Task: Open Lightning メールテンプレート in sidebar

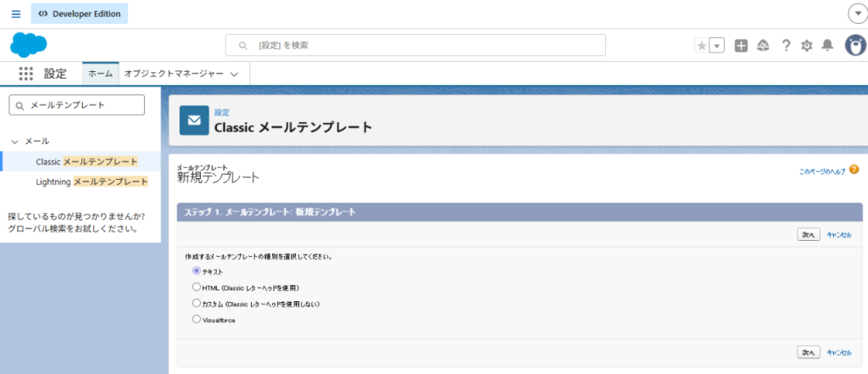Action: tap(92, 181)
